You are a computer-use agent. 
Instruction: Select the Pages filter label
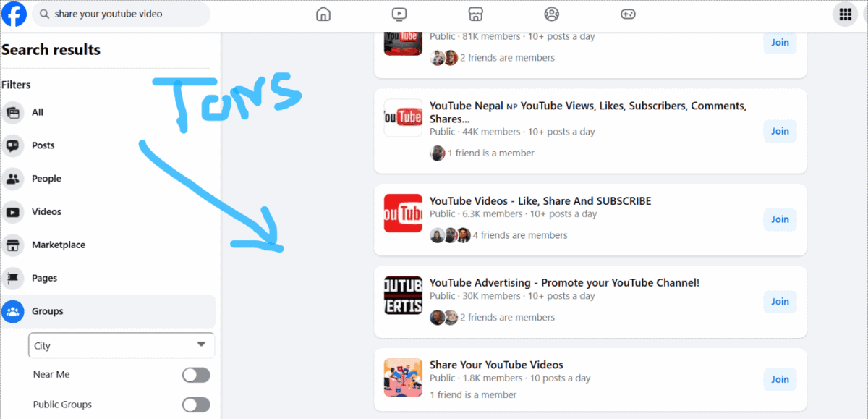[44, 278]
